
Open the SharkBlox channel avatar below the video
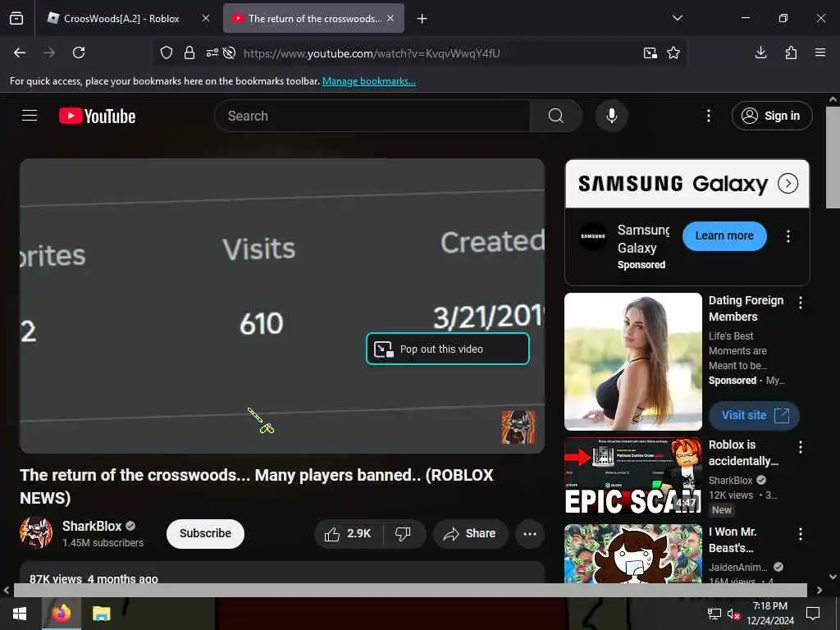pos(36,533)
